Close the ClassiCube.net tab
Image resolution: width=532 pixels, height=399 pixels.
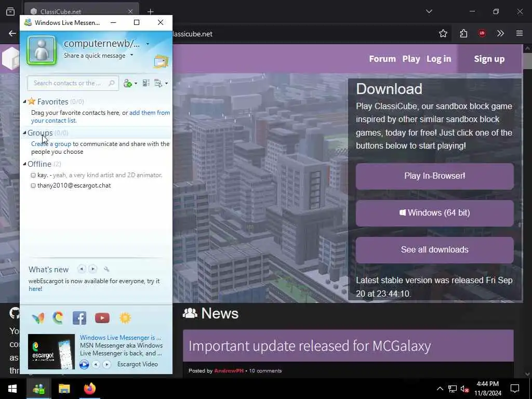click(x=130, y=11)
